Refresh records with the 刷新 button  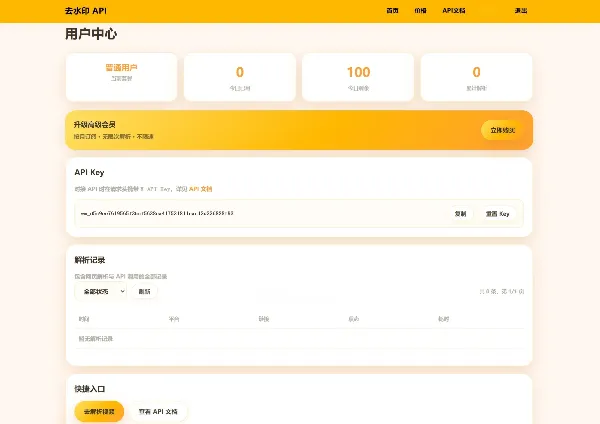click(x=144, y=291)
